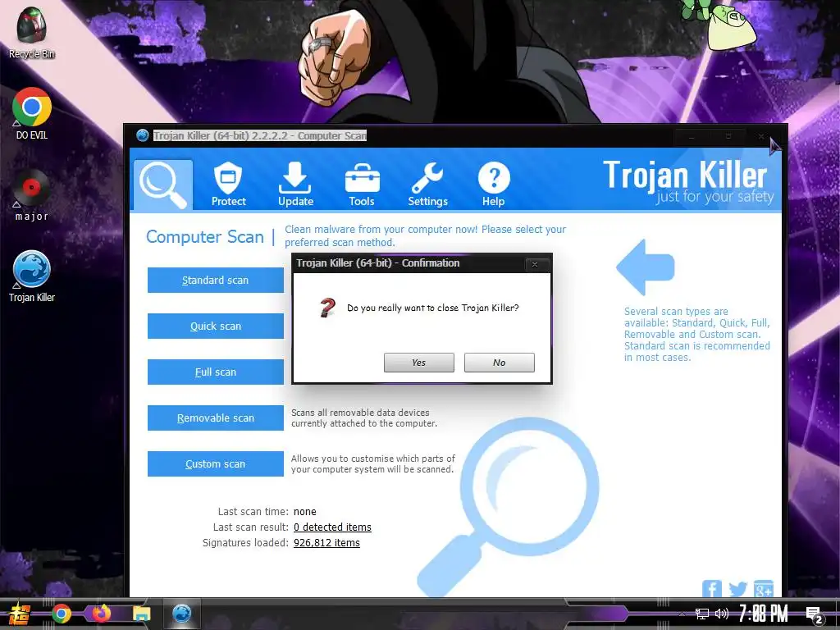Select the Trojan Killer desktop shortcut

tap(32, 276)
